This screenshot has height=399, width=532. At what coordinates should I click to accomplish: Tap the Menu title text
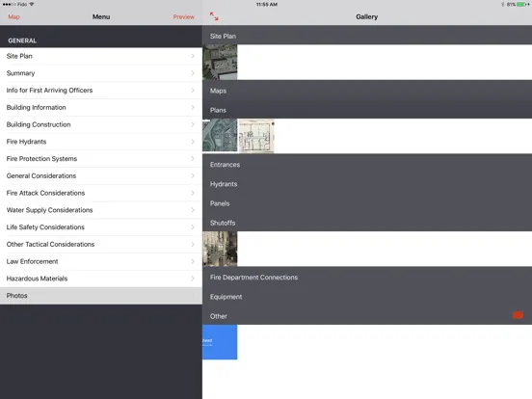pos(101,16)
